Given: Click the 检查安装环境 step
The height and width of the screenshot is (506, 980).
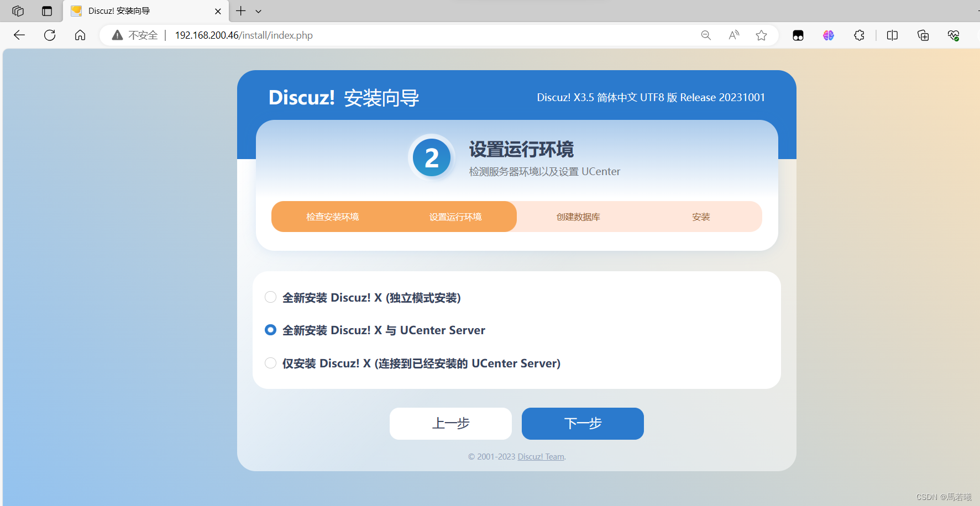Looking at the screenshot, I should pos(333,217).
